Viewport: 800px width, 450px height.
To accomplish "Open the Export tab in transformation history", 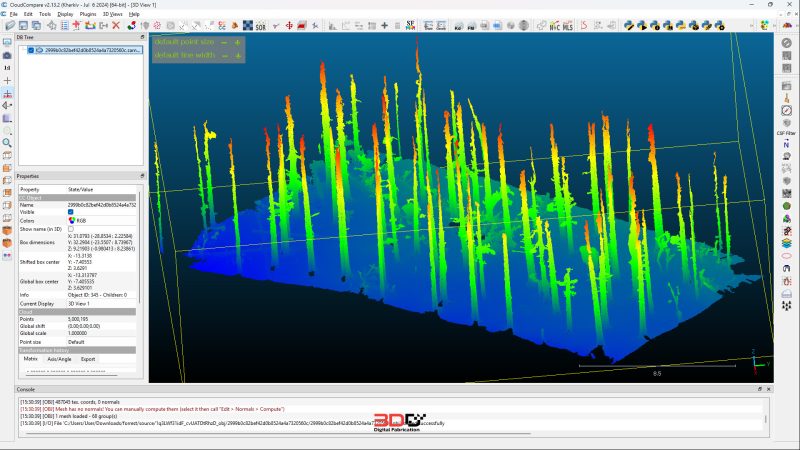I will 88,359.
